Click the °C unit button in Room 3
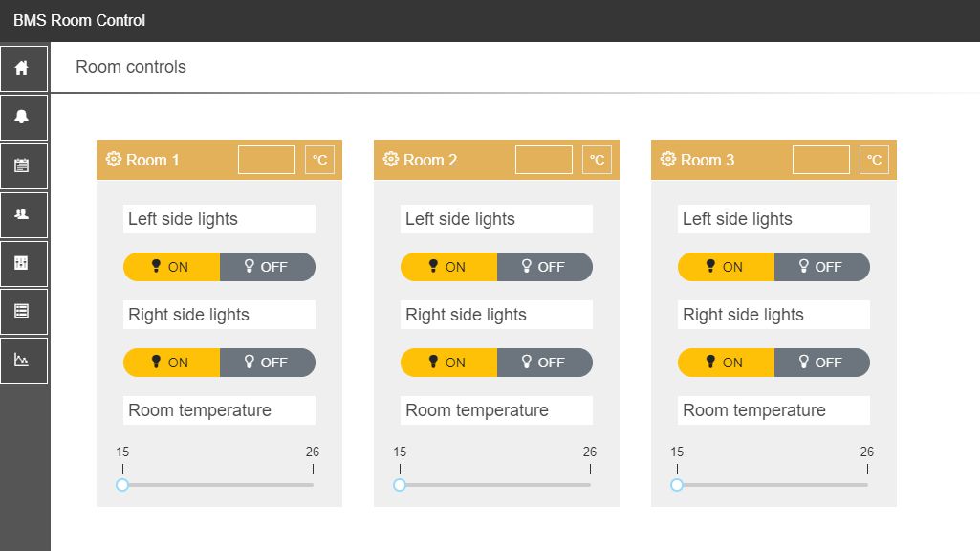 point(874,160)
